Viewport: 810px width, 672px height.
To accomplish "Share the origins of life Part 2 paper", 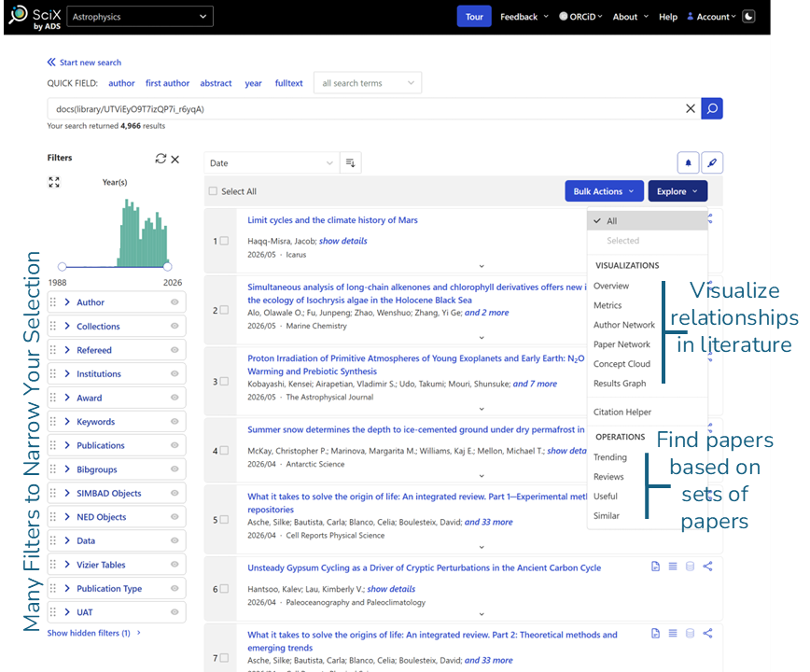I will click(707, 633).
